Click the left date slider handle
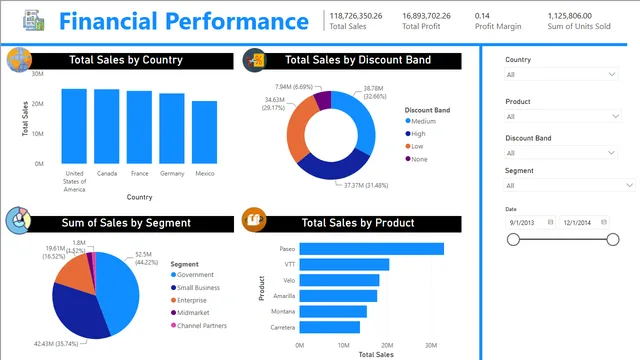 coord(513,239)
